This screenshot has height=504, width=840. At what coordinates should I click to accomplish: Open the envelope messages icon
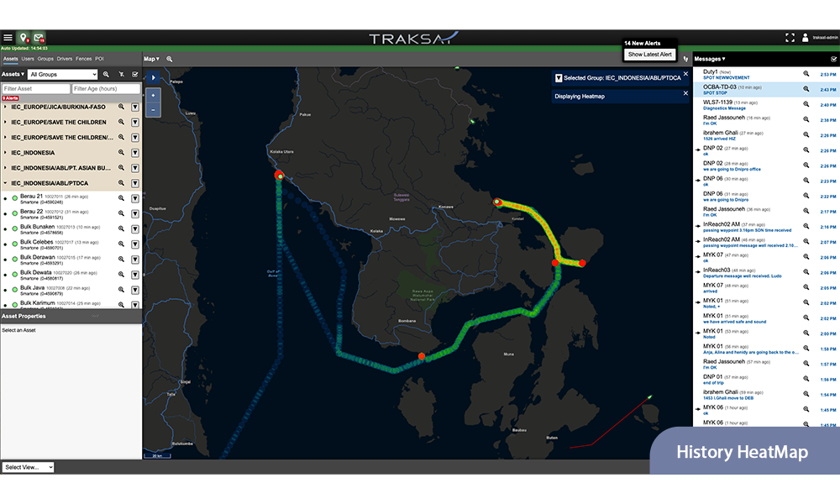(39, 38)
